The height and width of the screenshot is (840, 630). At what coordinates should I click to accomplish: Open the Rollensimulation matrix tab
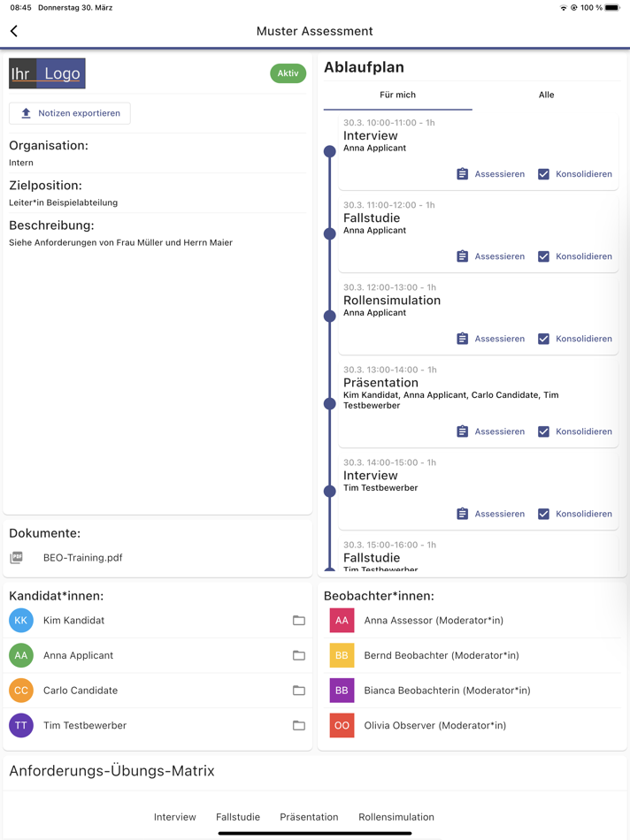(396, 817)
